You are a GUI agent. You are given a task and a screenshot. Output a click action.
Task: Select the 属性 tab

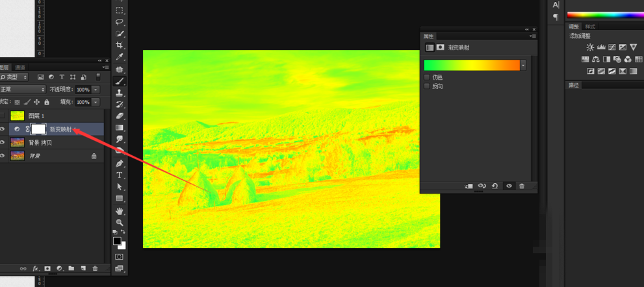point(428,36)
